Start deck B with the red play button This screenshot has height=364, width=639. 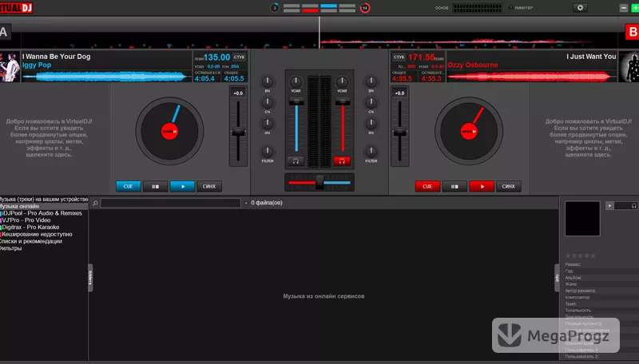click(x=482, y=187)
